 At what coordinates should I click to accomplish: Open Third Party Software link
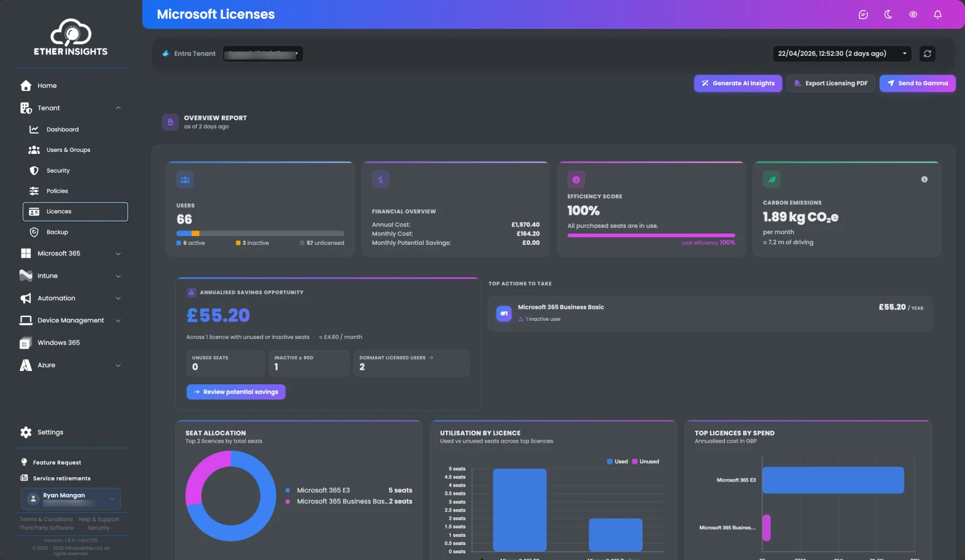coord(46,528)
